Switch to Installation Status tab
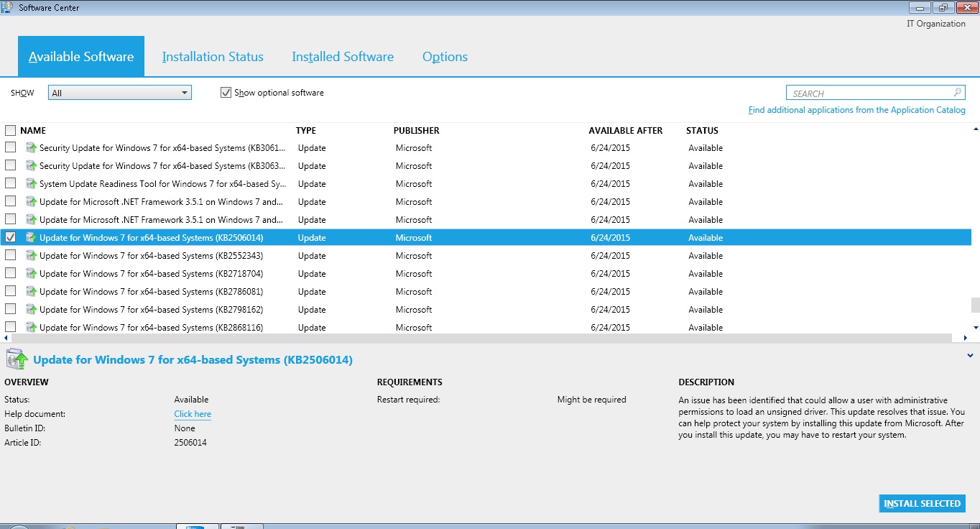Image resolution: width=980 pixels, height=529 pixels. tap(213, 57)
